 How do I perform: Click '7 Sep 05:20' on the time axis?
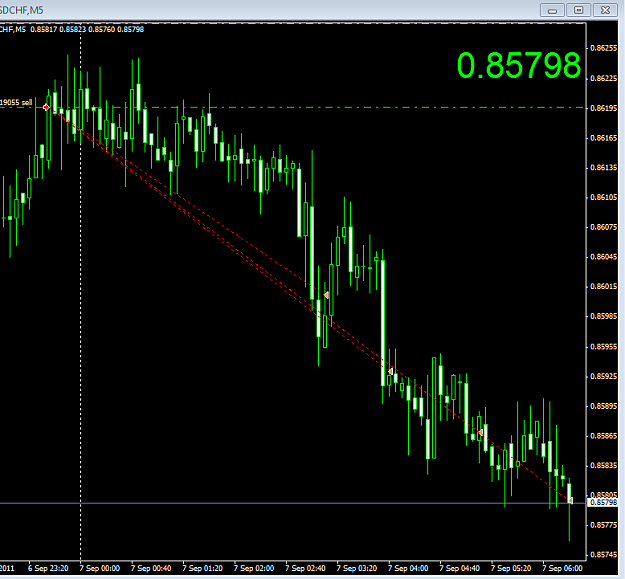[x=511, y=568]
